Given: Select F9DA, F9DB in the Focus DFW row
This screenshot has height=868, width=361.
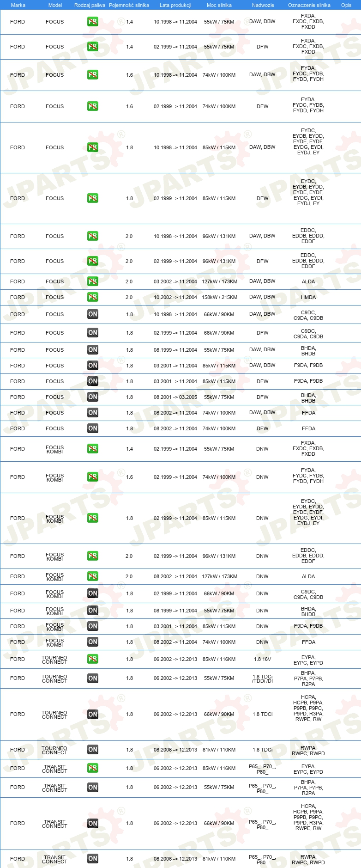Looking at the screenshot, I should coord(308,381).
